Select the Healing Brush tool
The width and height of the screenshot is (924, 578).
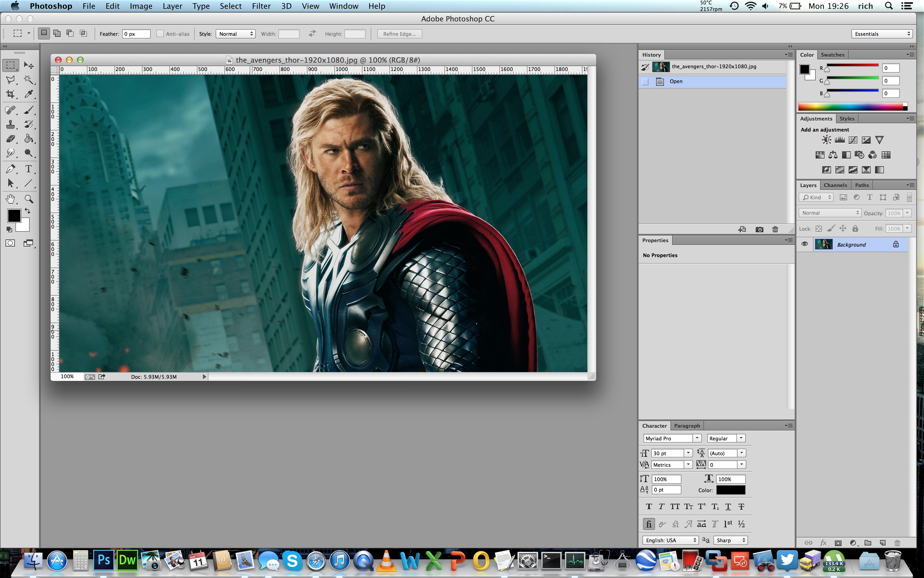click(x=10, y=110)
